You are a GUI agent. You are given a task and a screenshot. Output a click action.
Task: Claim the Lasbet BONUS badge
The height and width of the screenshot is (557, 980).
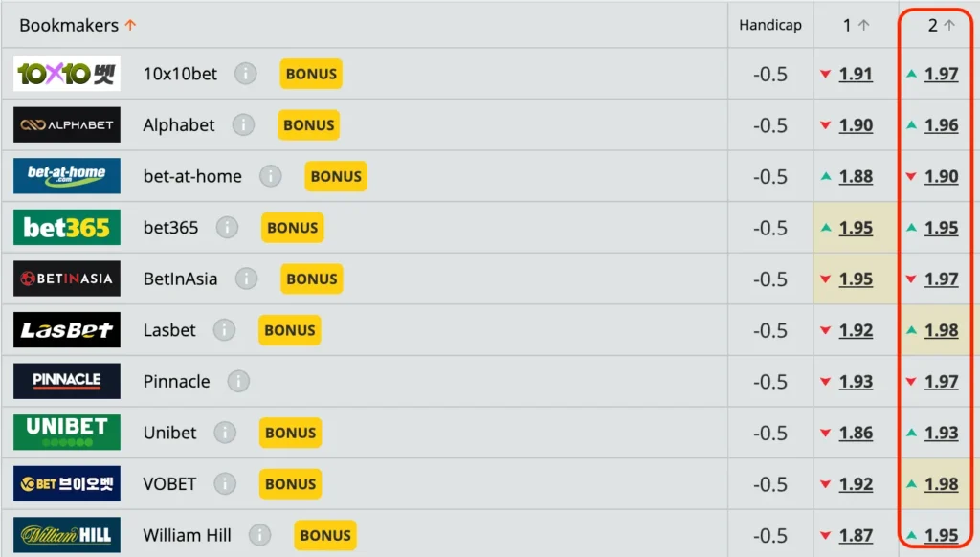289,330
